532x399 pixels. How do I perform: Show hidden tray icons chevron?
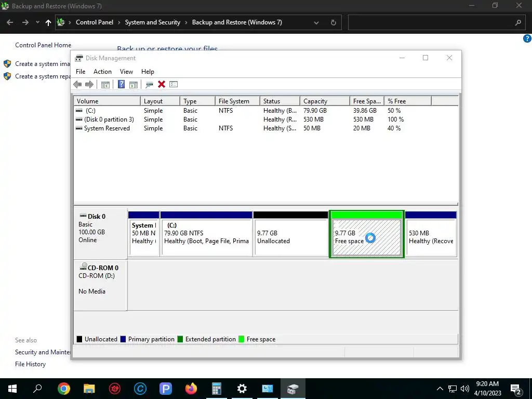click(440, 389)
